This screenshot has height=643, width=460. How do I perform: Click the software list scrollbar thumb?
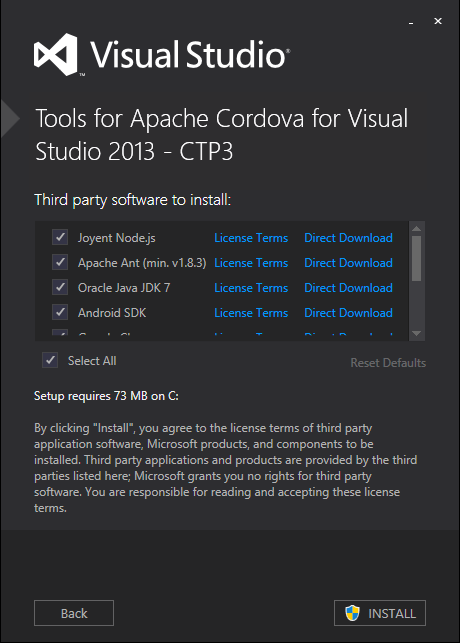tap(417, 258)
